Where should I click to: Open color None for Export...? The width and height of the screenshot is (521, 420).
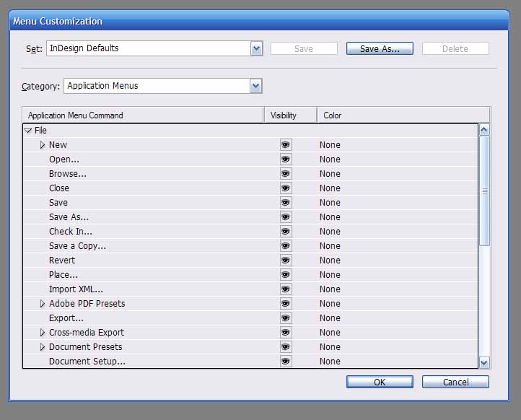tap(330, 318)
